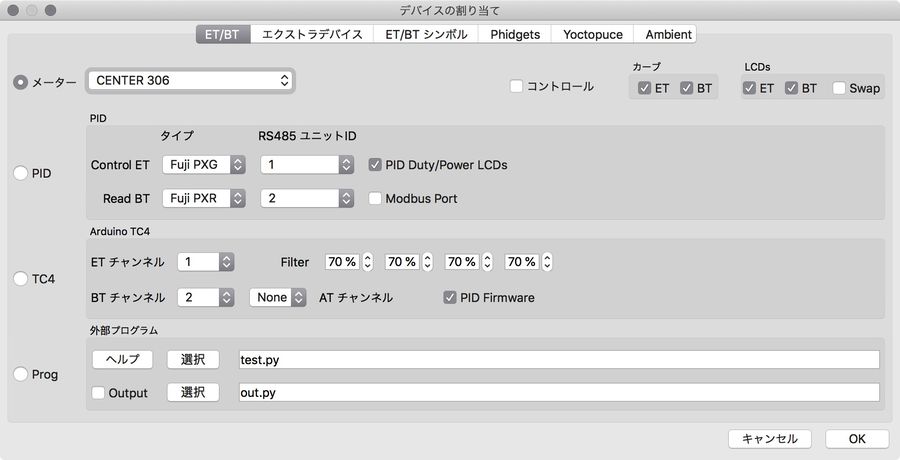Click the ヘルプ button

[122, 360]
